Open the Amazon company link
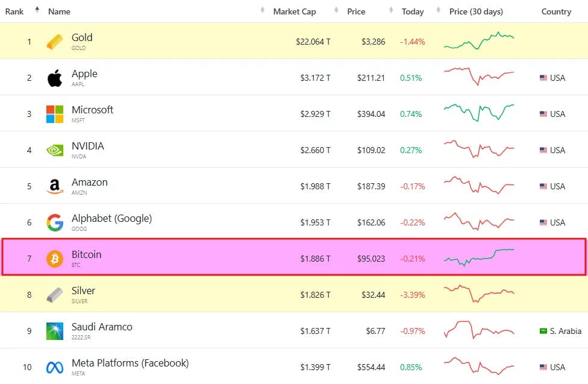 [x=90, y=183]
